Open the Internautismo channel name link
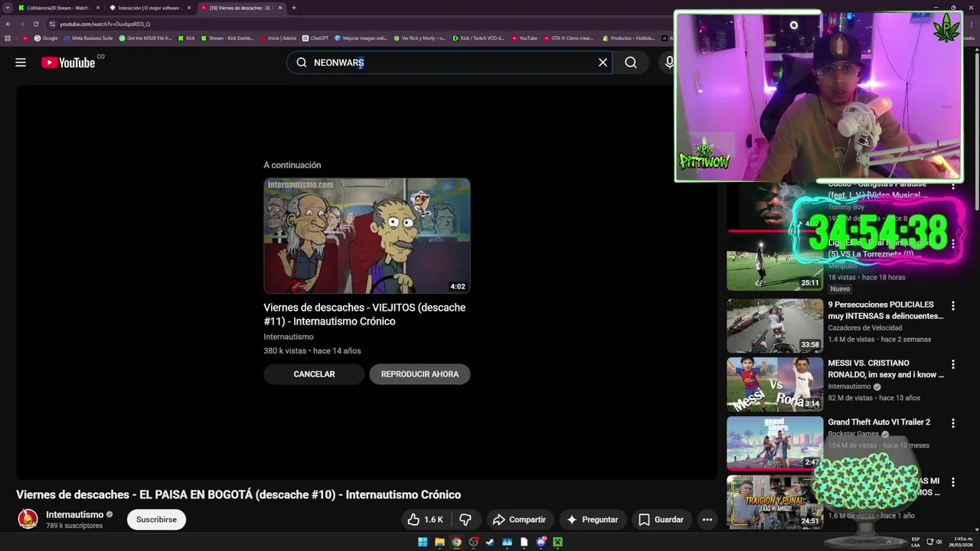Screen dimensions: 980x551 (x=74, y=514)
